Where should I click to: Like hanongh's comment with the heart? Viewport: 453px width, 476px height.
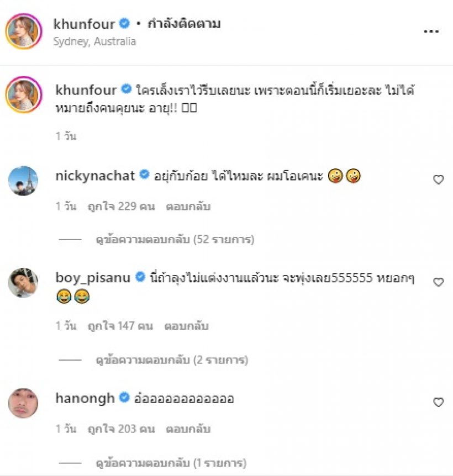coord(438,402)
